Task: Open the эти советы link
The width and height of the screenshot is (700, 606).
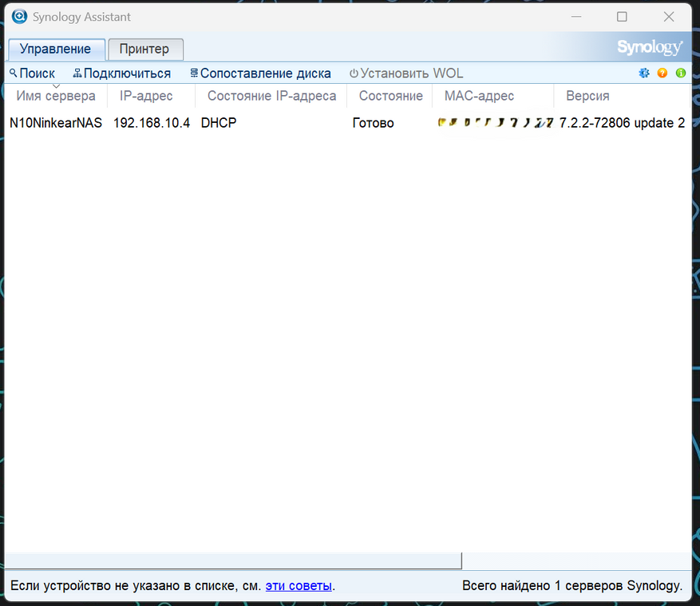Action: tap(299, 585)
